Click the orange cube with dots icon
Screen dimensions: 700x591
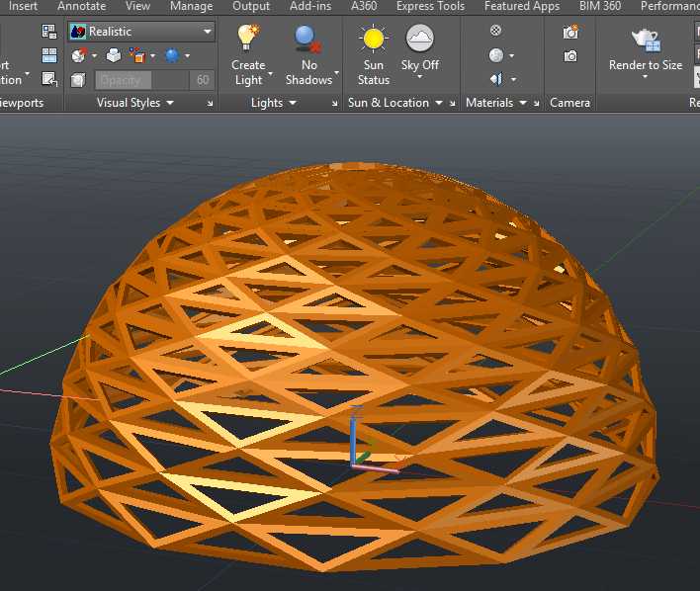tap(137, 55)
